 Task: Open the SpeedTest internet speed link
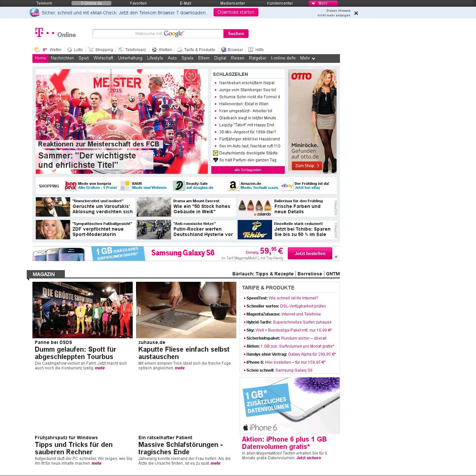(x=293, y=298)
